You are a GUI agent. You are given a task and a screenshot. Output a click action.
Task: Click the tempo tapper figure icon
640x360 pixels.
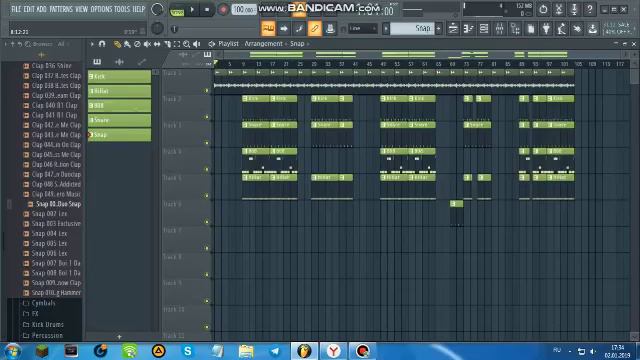562,29
